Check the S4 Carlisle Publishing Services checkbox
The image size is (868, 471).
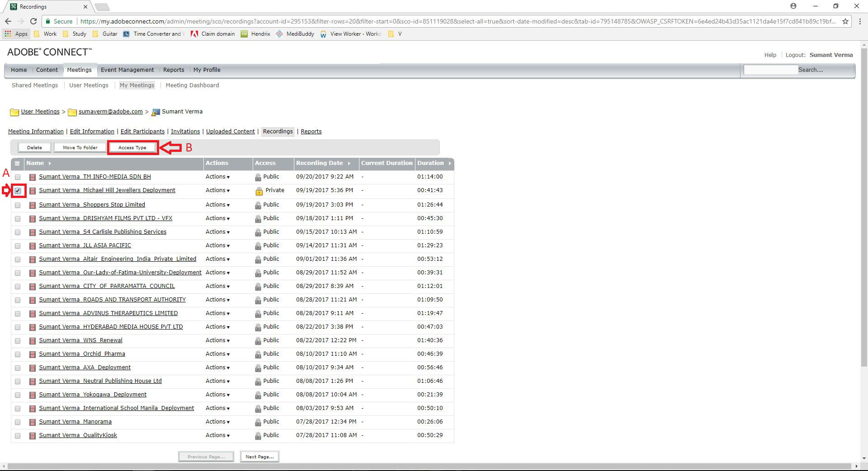pyautogui.click(x=18, y=232)
